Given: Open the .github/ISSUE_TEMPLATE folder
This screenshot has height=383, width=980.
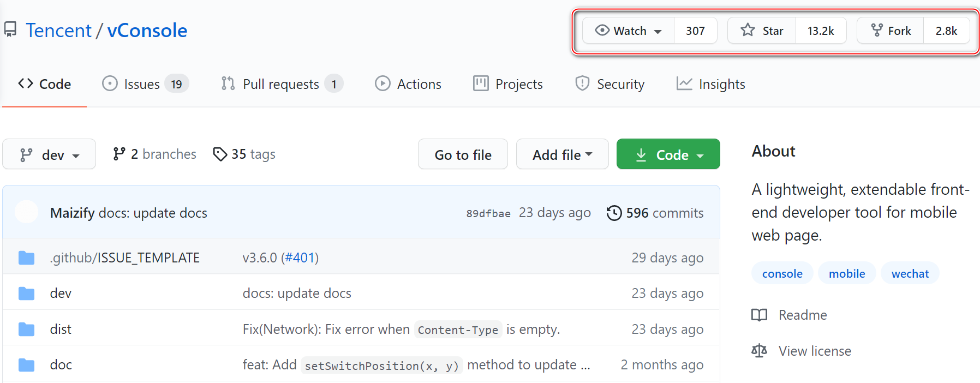Looking at the screenshot, I should coord(124,258).
